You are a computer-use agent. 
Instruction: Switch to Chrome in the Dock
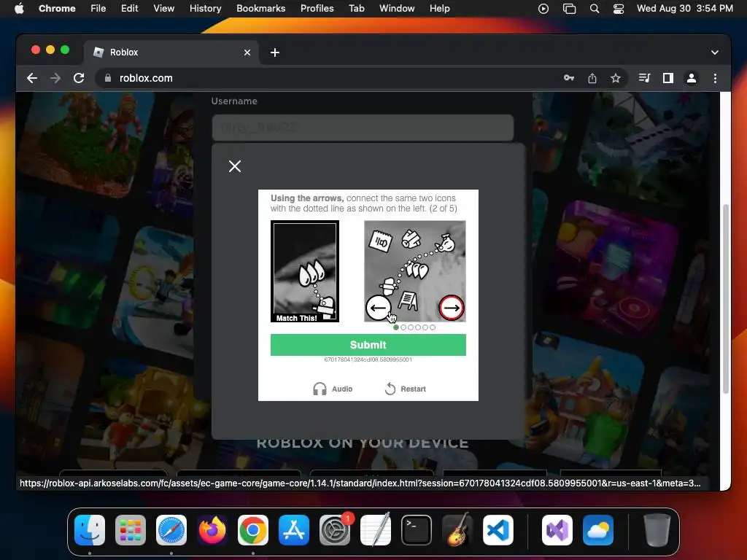click(253, 530)
